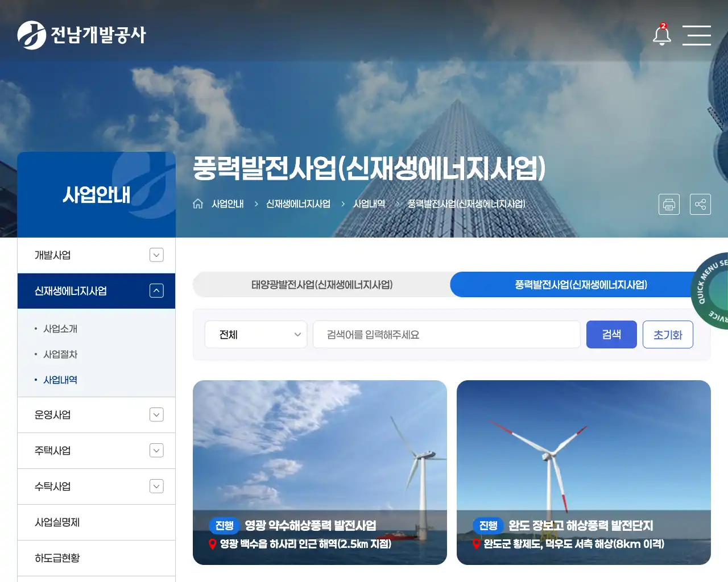
Task: Expand the 주택사업 menu chevron
Action: tap(156, 451)
